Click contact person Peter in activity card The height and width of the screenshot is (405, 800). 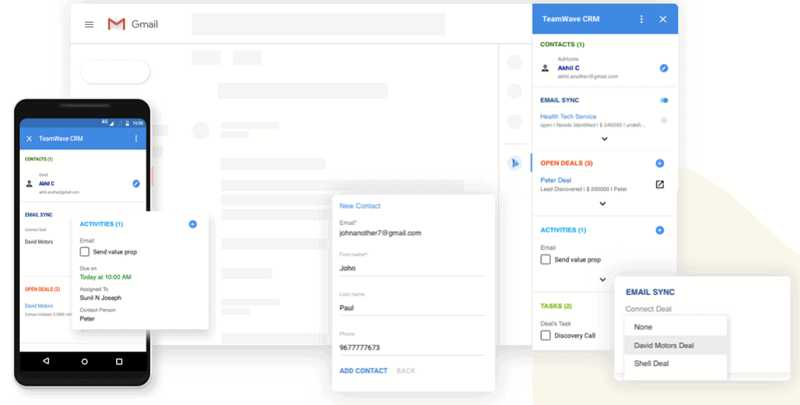click(87, 319)
